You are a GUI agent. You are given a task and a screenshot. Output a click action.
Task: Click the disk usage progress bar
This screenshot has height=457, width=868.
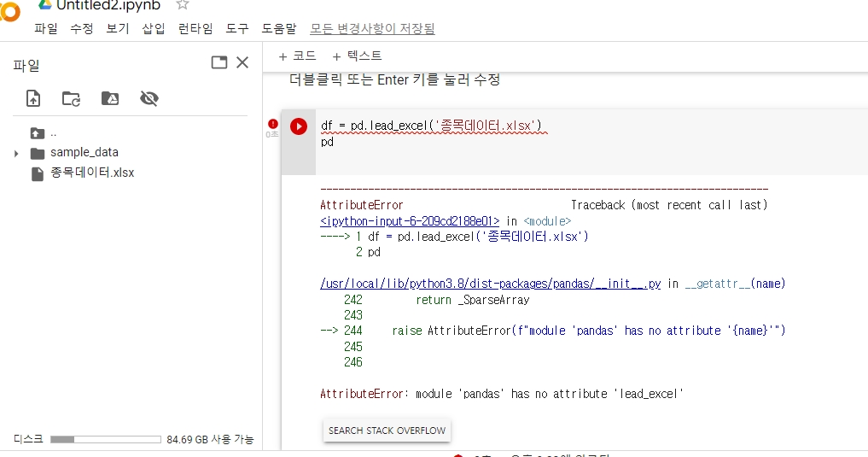(x=106, y=439)
